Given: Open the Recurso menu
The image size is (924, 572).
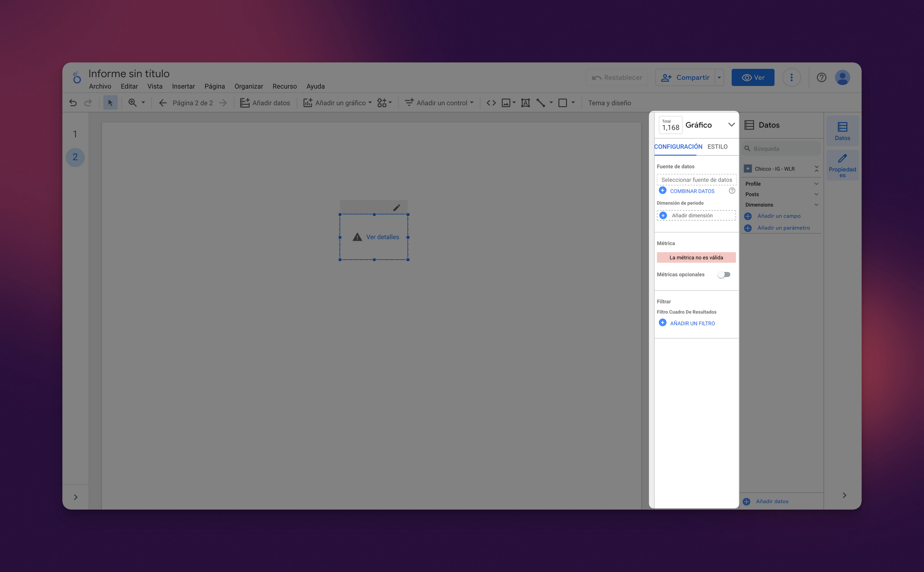Looking at the screenshot, I should click(285, 86).
